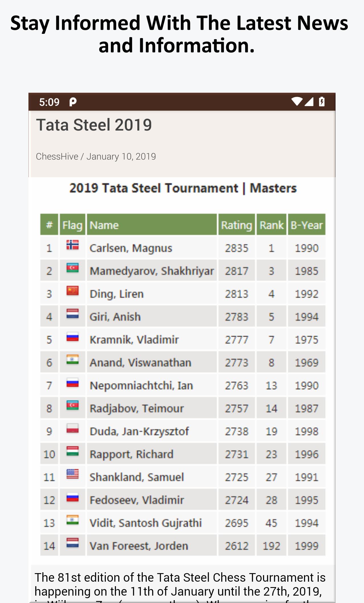Click the China flag beside Ding Liren
Image resolution: width=364 pixels, height=603 pixels.
click(x=73, y=291)
